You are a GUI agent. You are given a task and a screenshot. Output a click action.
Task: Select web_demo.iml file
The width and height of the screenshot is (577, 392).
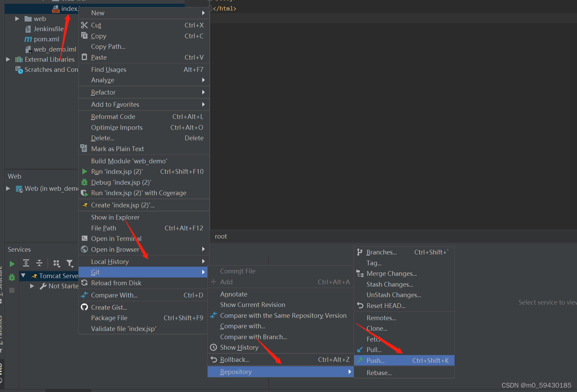[x=55, y=49]
